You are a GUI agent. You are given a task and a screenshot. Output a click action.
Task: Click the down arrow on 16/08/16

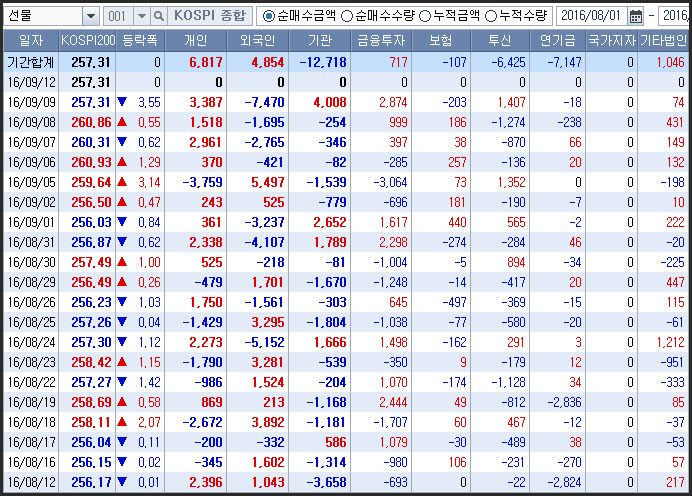tap(122, 462)
